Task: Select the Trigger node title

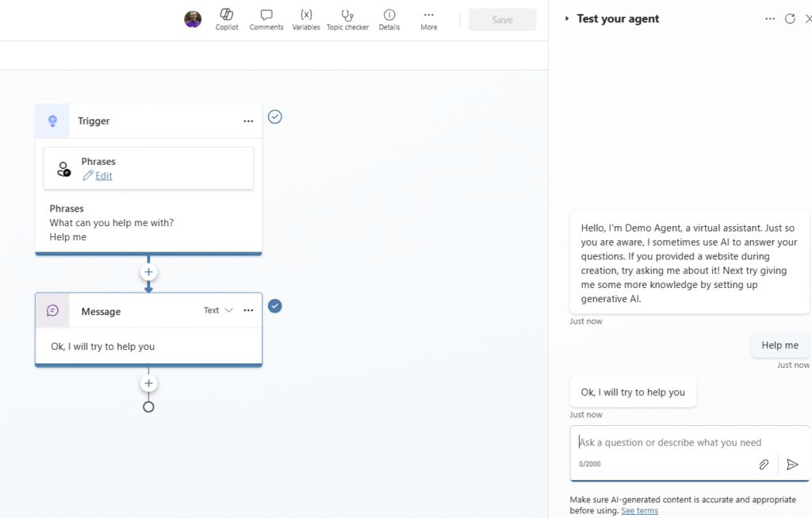Action: [x=94, y=121]
